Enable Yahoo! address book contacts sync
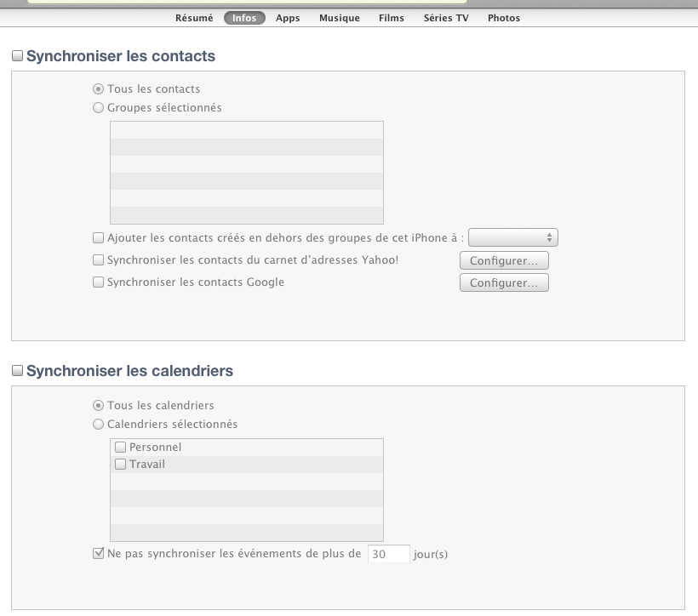 pos(98,260)
